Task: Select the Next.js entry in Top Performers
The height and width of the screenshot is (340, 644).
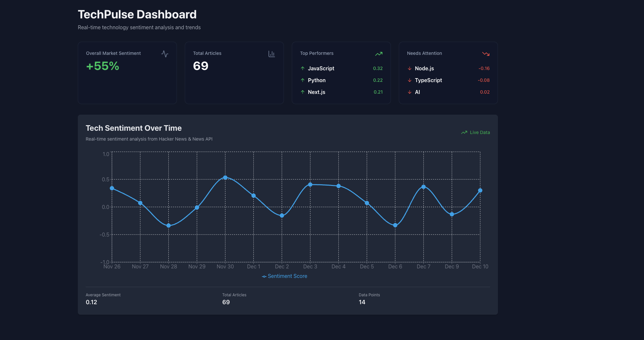Action: [316, 92]
